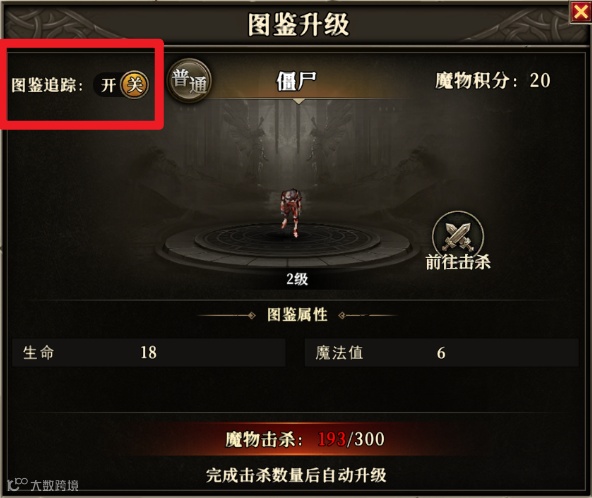Select the 生命 18 attribute row

pyautogui.click(x=149, y=353)
